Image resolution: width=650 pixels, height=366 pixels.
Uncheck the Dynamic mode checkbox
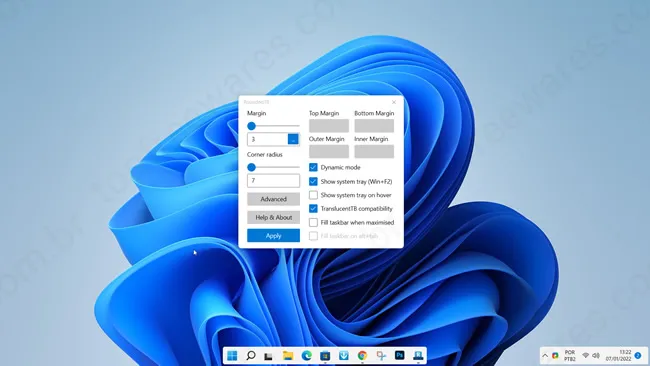(313, 167)
